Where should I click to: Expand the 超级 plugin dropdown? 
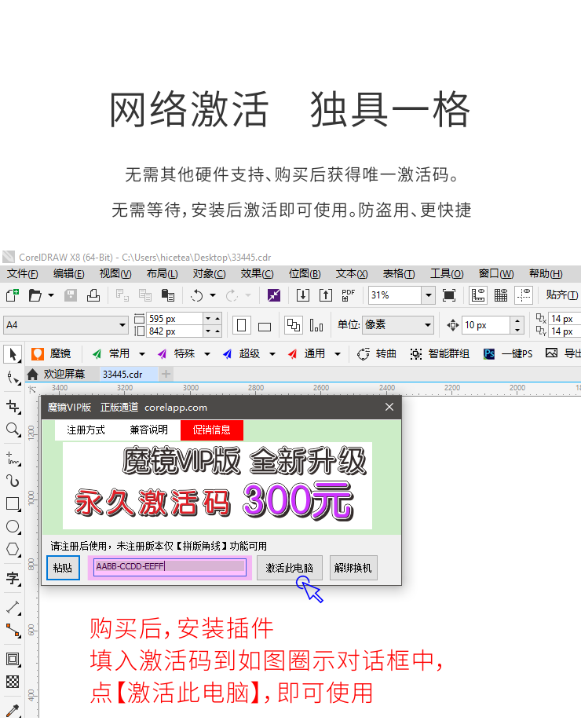click(x=272, y=354)
